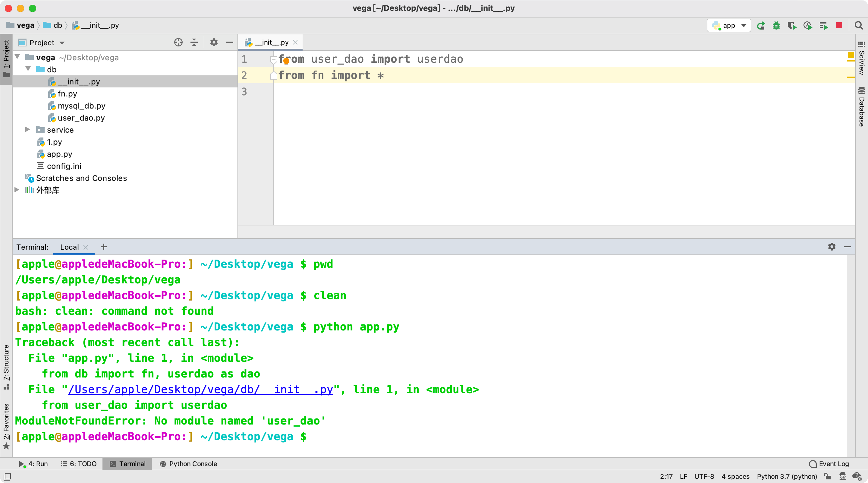
Task: Click the macOS green fullscreen button
Action: click(x=33, y=8)
